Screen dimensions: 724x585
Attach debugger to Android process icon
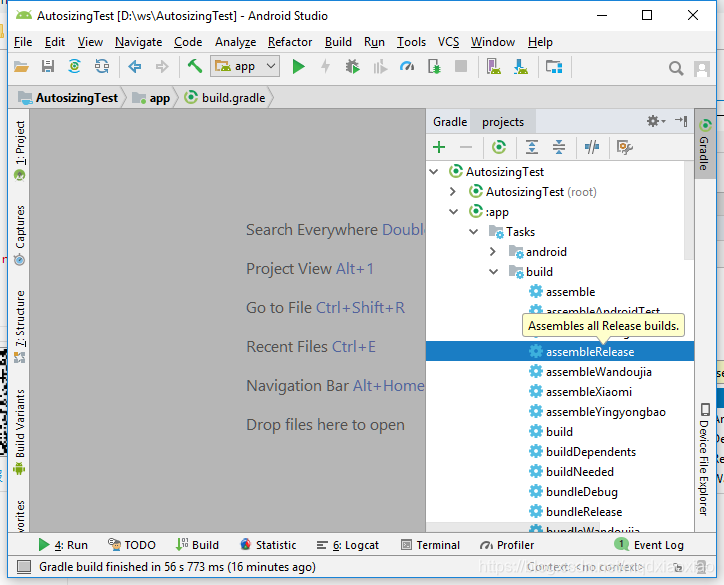[434, 67]
